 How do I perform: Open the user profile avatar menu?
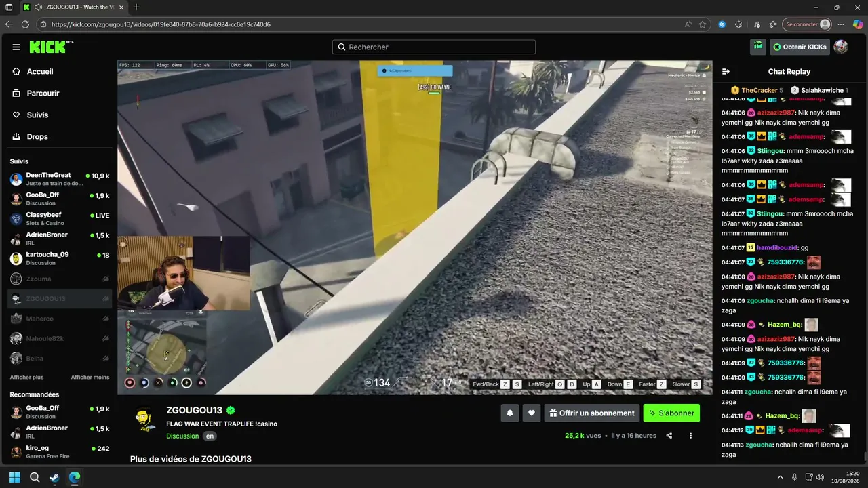point(841,47)
